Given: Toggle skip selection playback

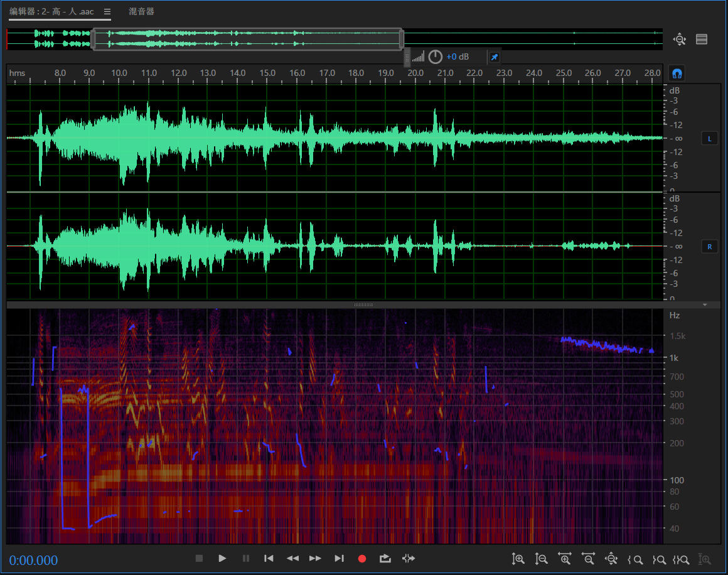Looking at the screenshot, I should click(x=409, y=558).
